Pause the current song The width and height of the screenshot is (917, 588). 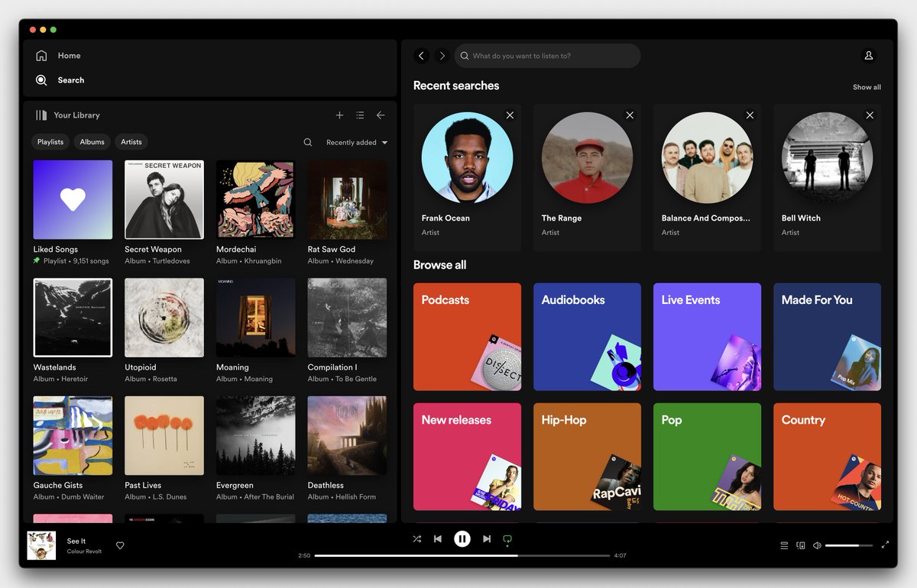click(462, 539)
